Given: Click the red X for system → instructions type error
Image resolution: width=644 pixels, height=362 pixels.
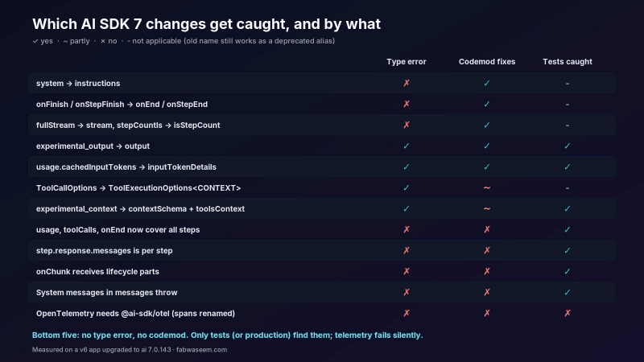Looking at the screenshot, I should (407, 83).
